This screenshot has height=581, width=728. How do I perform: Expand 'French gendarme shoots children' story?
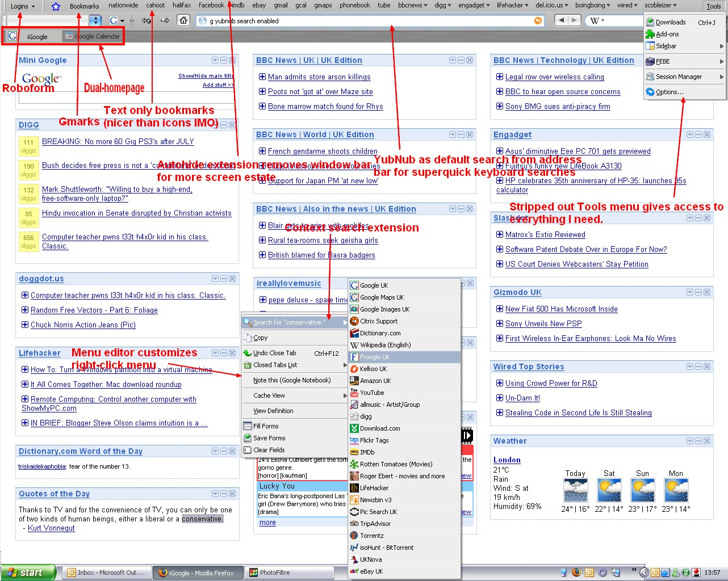pyautogui.click(x=262, y=151)
